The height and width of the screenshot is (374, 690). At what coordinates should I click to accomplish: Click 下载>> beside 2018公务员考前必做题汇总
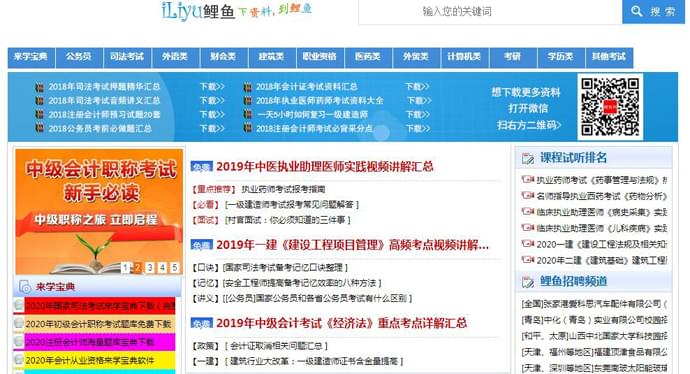(212, 129)
